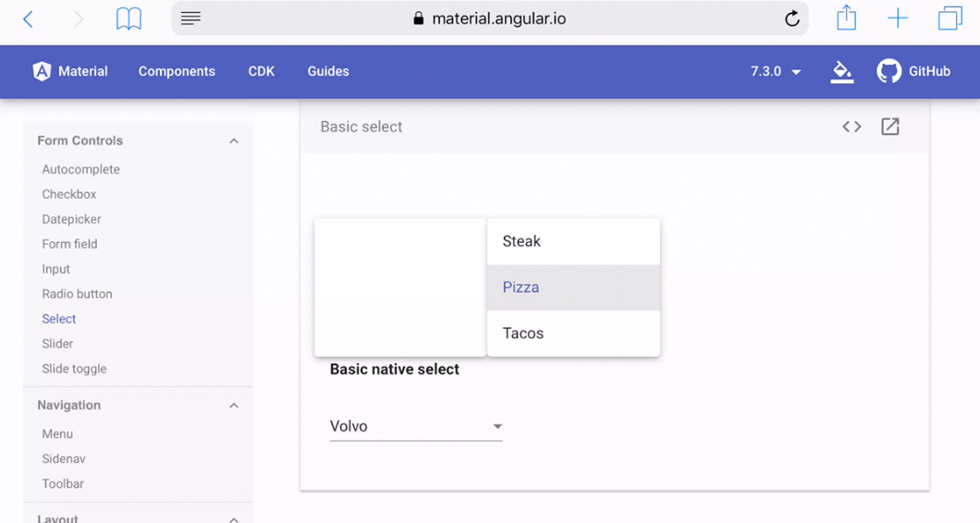Screen dimensions: 980x523
Task: Click the GitHub octocat icon
Action: point(888,71)
